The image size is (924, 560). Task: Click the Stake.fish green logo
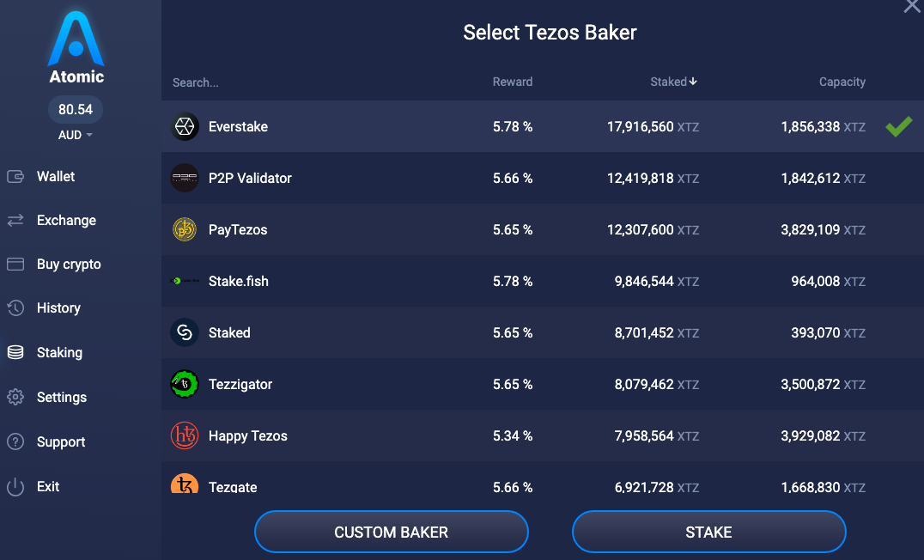(185, 281)
